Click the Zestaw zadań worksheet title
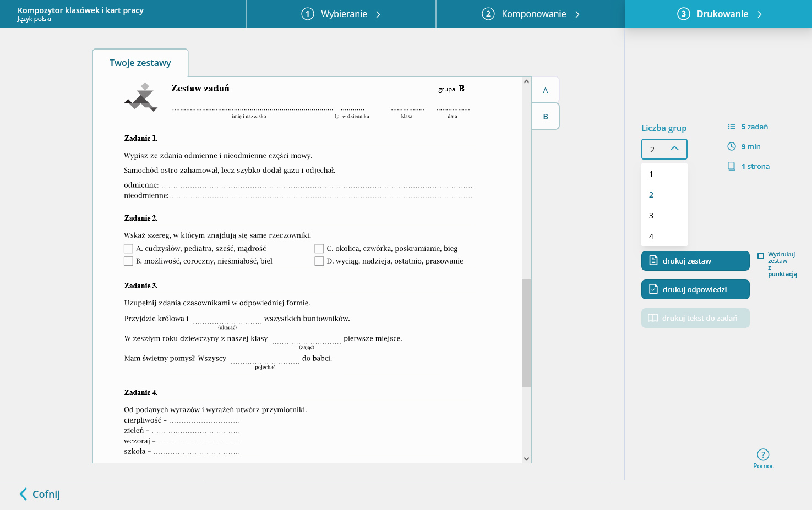The width and height of the screenshot is (812, 510). click(x=200, y=88)
